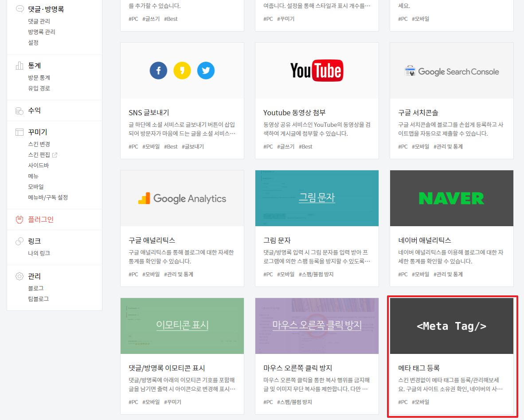Image resolution: width=524 pixels, height=420 pixels.
Task: Open the Youtube 동영상 첨부 plugin title
Action: point(294,113)
